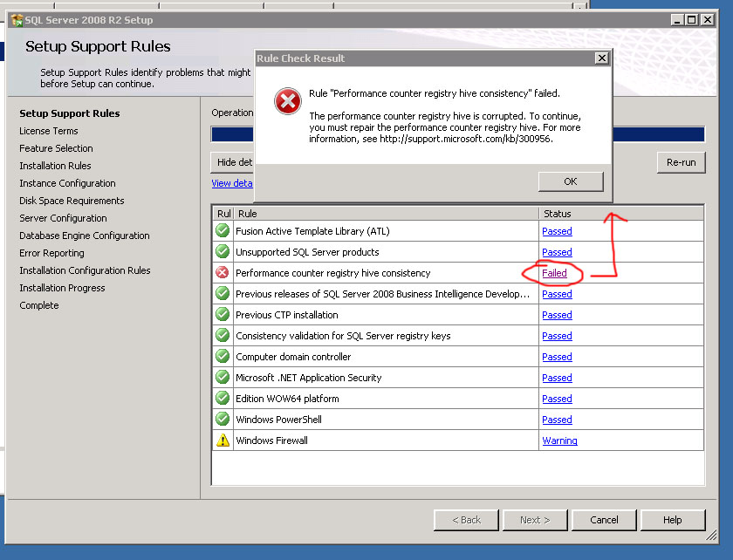This screenshot has width=733, height=560.
Task: Click the red failed icon for performance counter
Action: coord(223,273)
